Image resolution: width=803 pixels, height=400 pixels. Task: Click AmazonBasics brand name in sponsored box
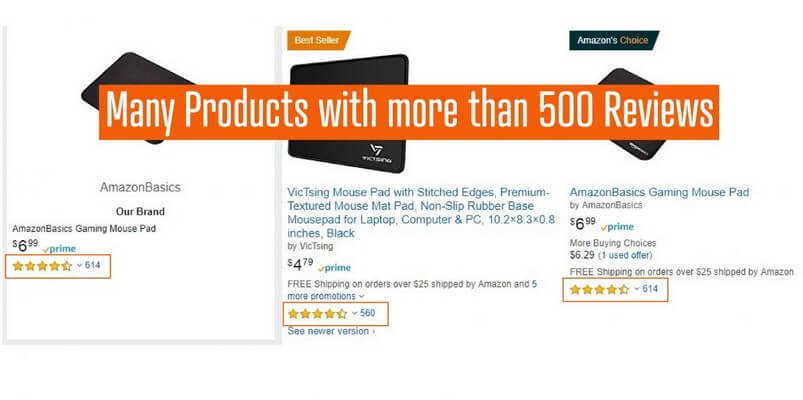coord(140,187)
